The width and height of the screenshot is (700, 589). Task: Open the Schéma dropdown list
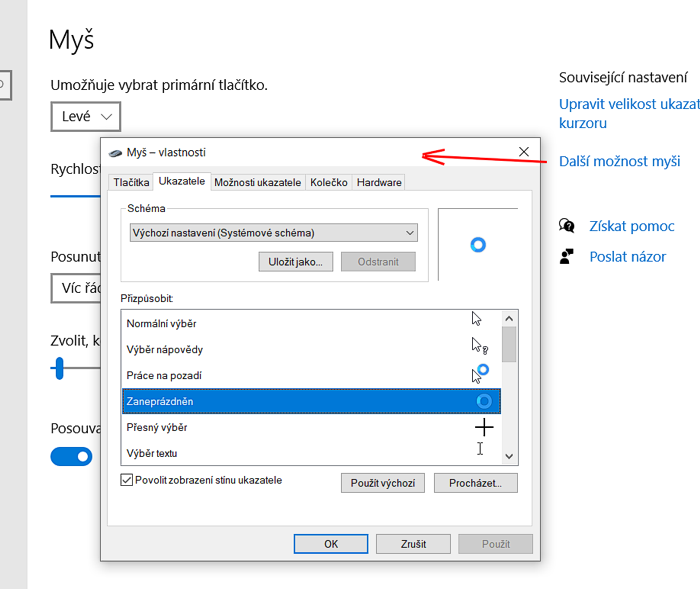(274, 233)
